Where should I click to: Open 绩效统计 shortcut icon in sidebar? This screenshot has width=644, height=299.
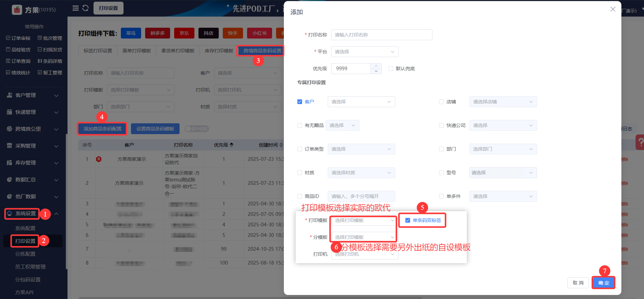coord(8,72)
